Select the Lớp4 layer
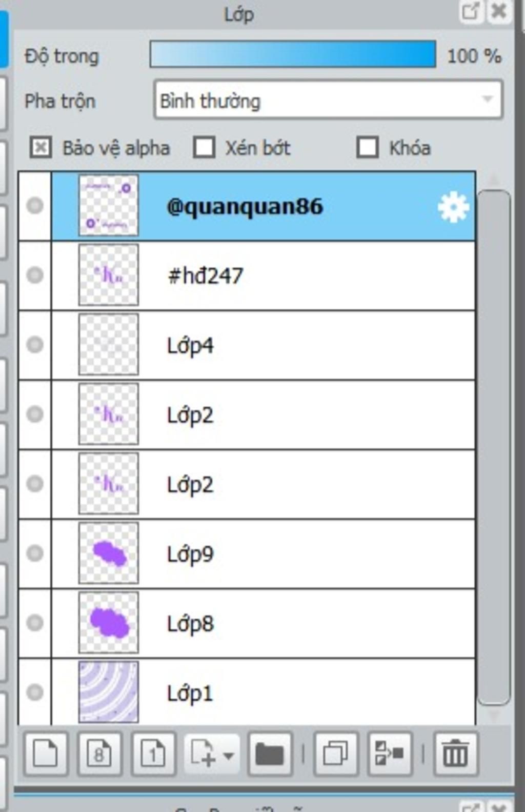Viewport: 525px width, 812px height. pos(308,345)
